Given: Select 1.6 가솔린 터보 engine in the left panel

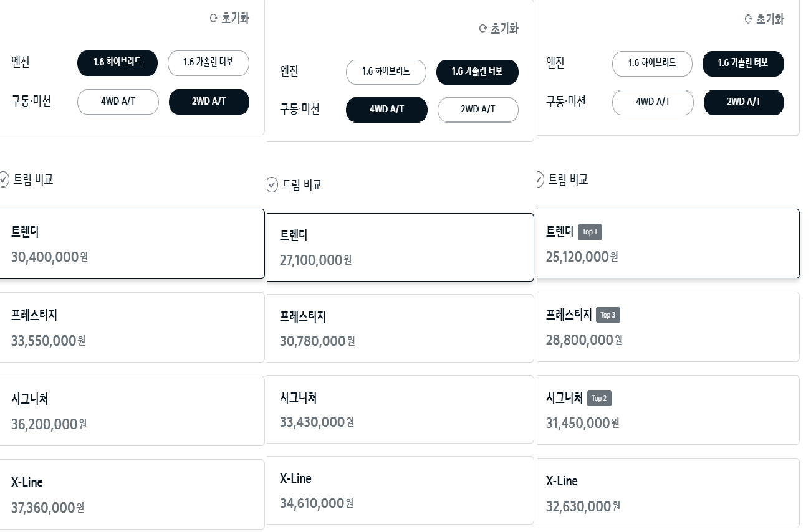Looking at the screenshot, I should click(208, 62).
